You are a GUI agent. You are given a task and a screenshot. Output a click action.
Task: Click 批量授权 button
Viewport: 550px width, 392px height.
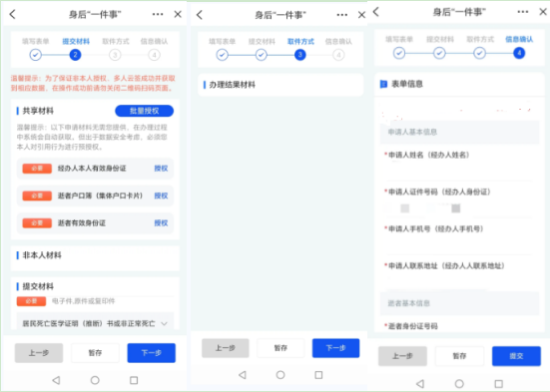tap(144, 111)
